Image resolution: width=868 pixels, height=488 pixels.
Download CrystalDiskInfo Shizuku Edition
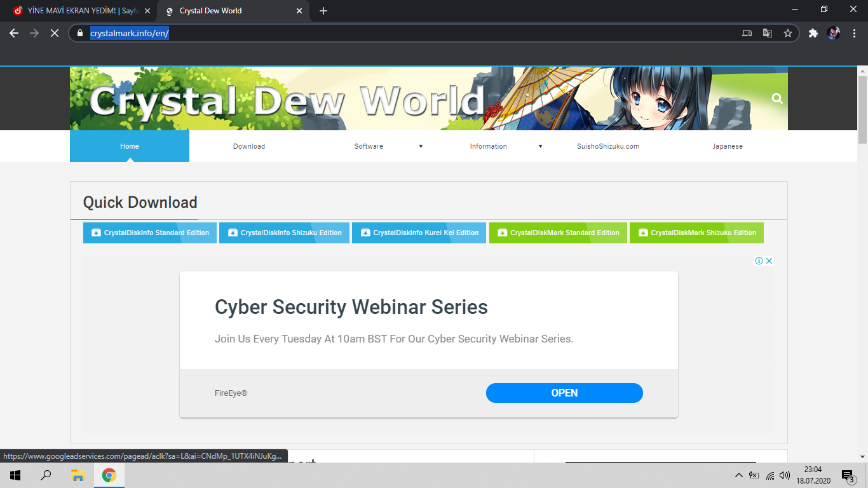tap(285, 233)
